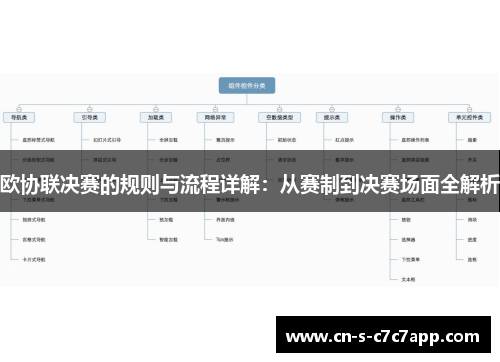
Task: Collapse the 单元控件类 branch toggle
Action: click(x=469, y=109)
